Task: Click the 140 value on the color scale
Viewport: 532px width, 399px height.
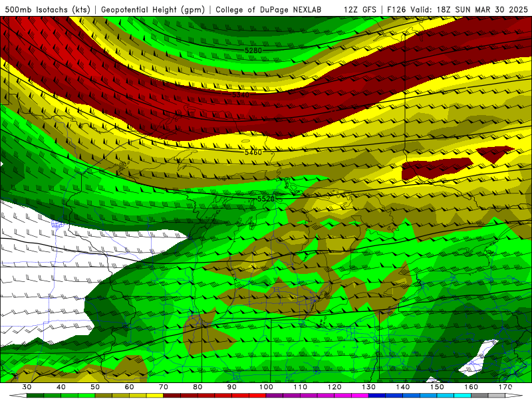Action: [403, 387]
